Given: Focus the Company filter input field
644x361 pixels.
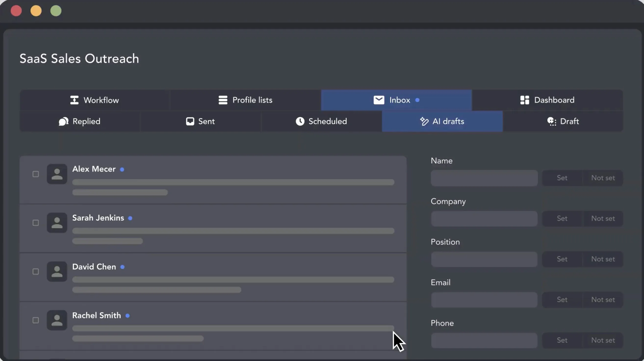Looking at the screenshot, I should coord(484,219).
